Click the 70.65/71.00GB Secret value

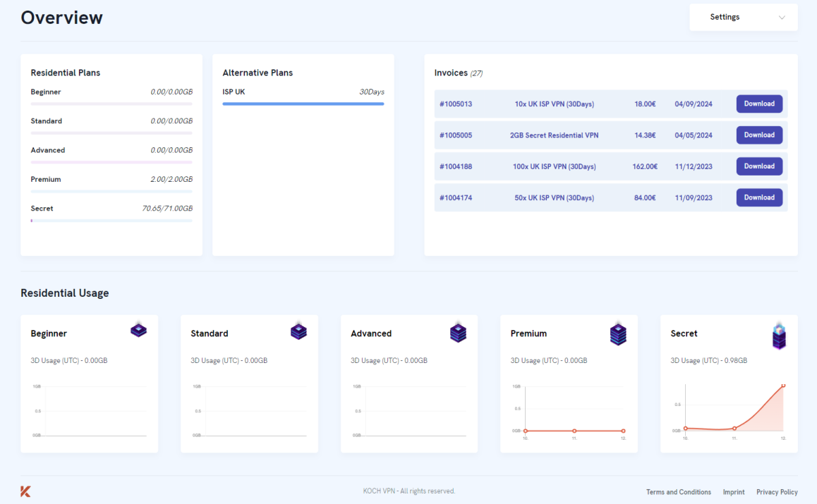pyautogui.click(x=167, y=208)
